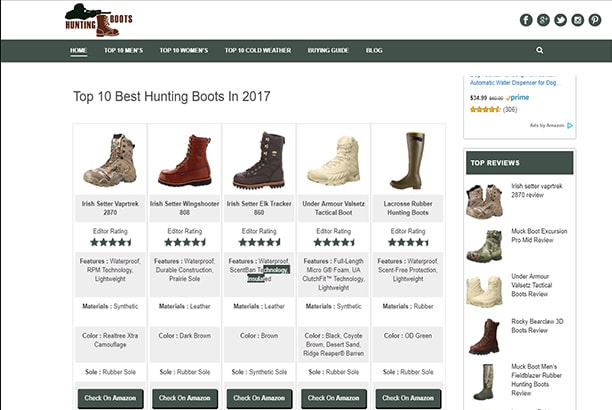
Task: Click Check On Amazon for Irish Setter Wingshooter
Action: point(185,398)
